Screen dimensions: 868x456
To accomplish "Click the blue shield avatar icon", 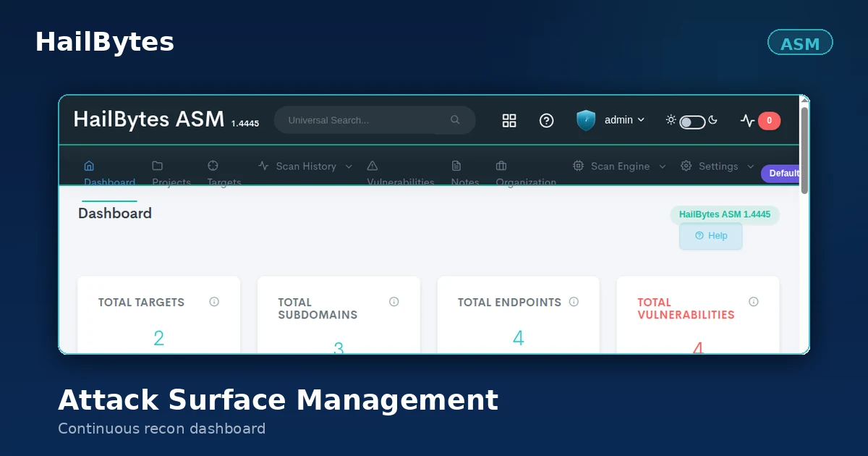I will (x=586, y=120).
